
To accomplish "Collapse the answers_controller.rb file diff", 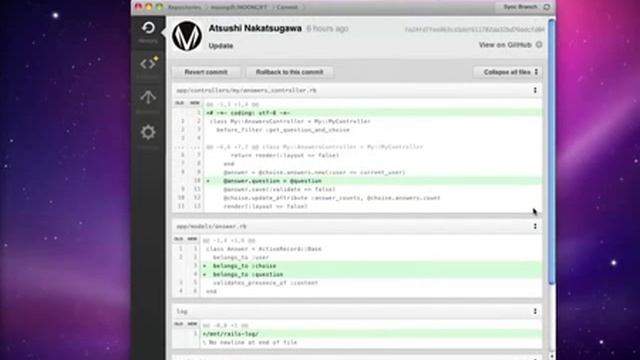I will click(x=535, y=90).
